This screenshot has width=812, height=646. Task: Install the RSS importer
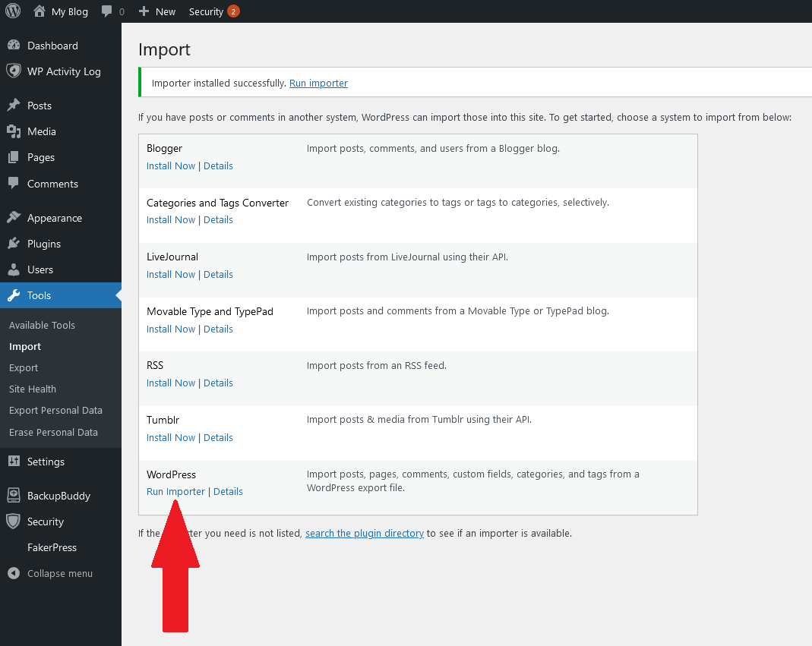(171, 383)
